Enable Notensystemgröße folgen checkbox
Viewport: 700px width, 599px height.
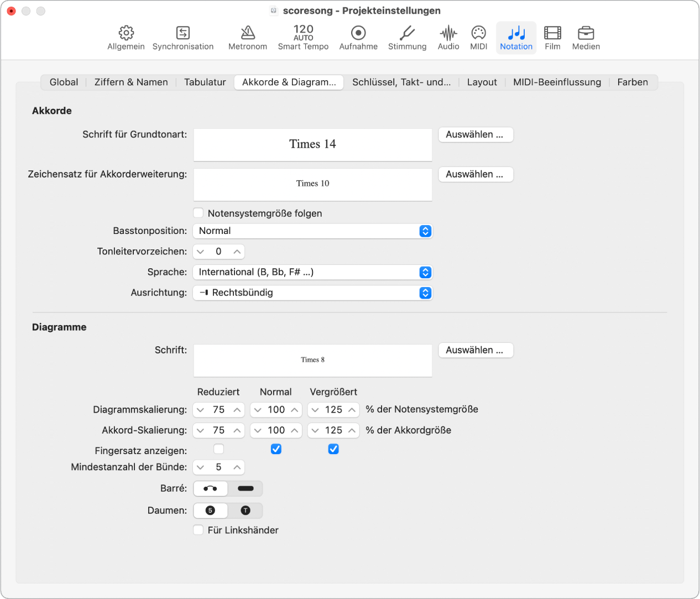[x=198, y=213]
